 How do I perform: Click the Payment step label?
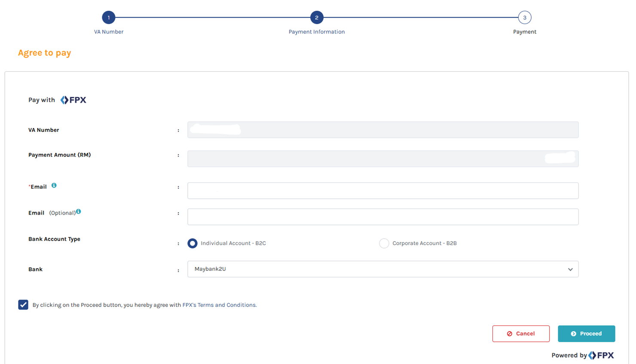(525, 32)
